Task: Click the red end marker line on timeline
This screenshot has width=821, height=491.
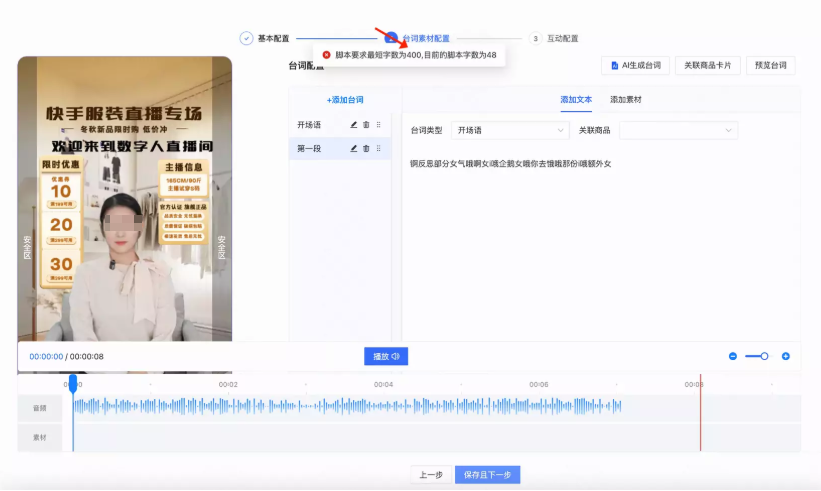Action: pos(700,412)
